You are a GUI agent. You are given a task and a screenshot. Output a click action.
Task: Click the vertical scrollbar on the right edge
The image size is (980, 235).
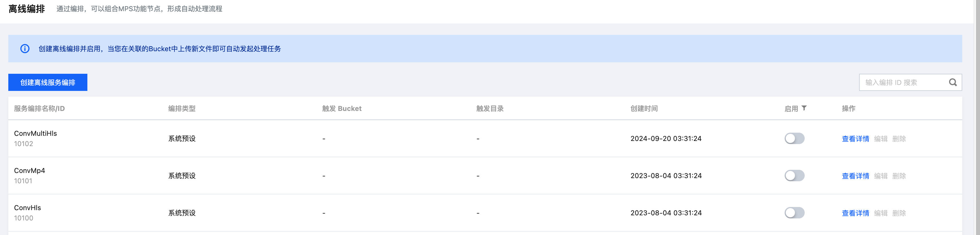(x=977, y=114)
